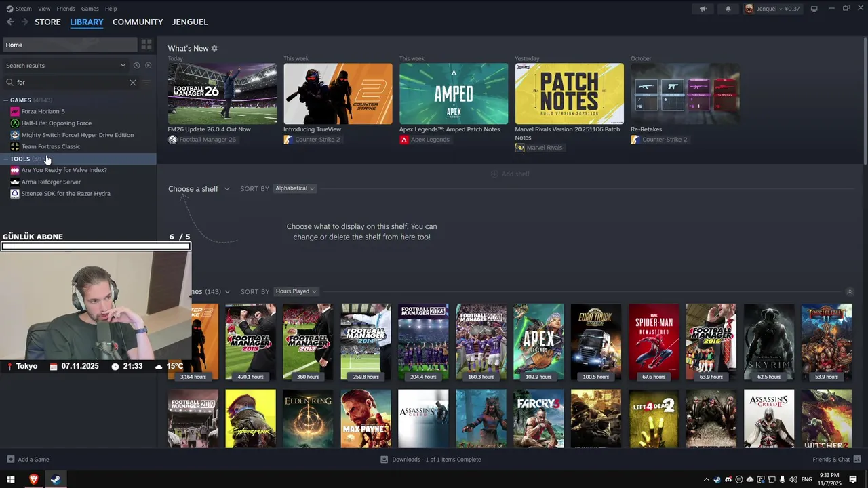Click the Forza Horizon 5 game icon
This screenshot has width=868, height=488.
pyautogui.click(x=15, y=111)
